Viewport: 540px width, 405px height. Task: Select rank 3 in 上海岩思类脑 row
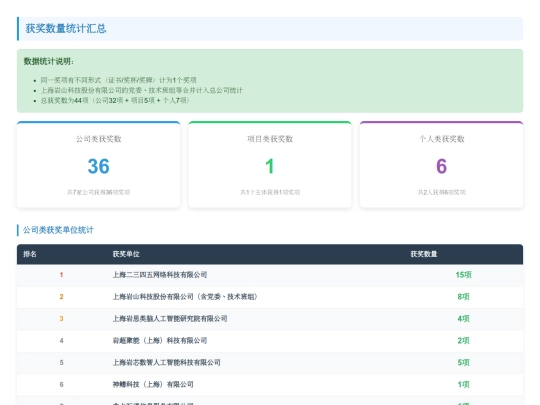point(61,319)
